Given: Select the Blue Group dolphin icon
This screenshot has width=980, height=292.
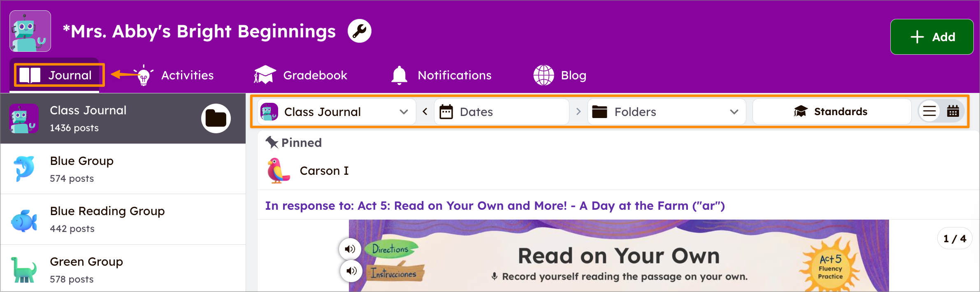Looking at the screenshot, I should click(x=24, y=169).
